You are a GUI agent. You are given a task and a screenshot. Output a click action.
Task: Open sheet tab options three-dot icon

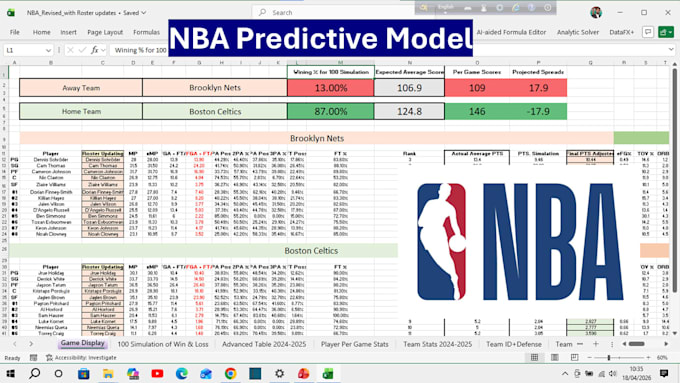(612, 344)
